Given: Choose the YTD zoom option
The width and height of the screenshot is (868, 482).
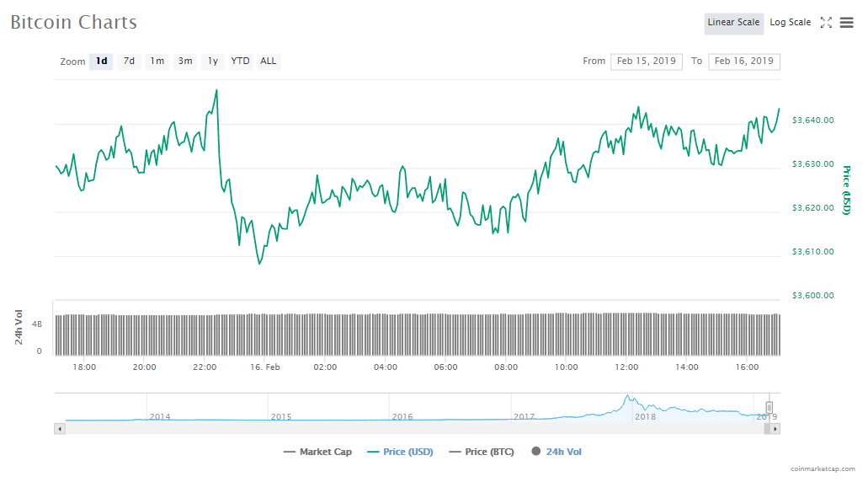Looking at the screenshot, I should (x=241, y=61).
